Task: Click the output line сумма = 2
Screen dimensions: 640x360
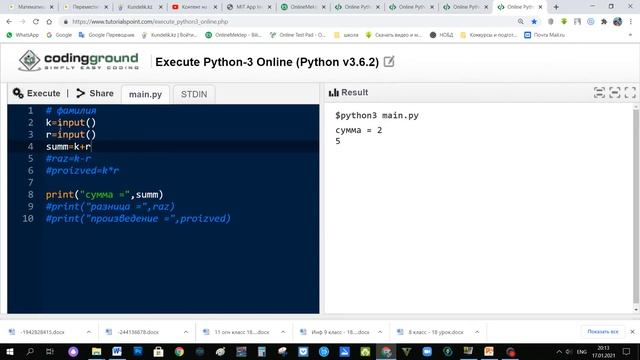Action: tap(359, 130)
